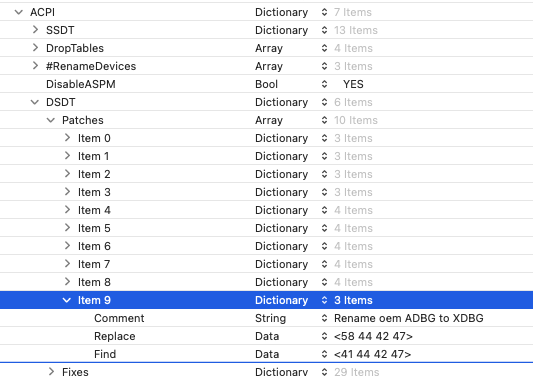The width and height of the screenshot is (533, 376).
Task: Select the #RenameDevices key label
Action: coord(91,66)
